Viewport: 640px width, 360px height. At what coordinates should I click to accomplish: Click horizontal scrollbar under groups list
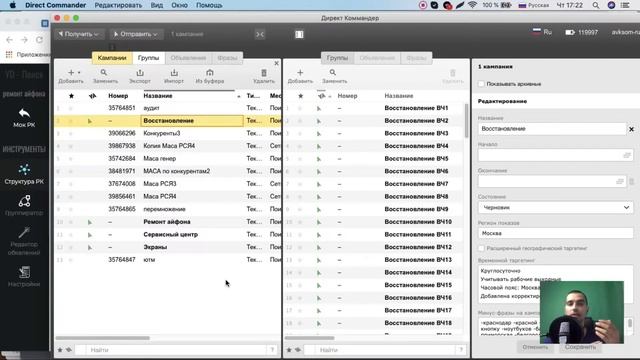pos(310,338)
